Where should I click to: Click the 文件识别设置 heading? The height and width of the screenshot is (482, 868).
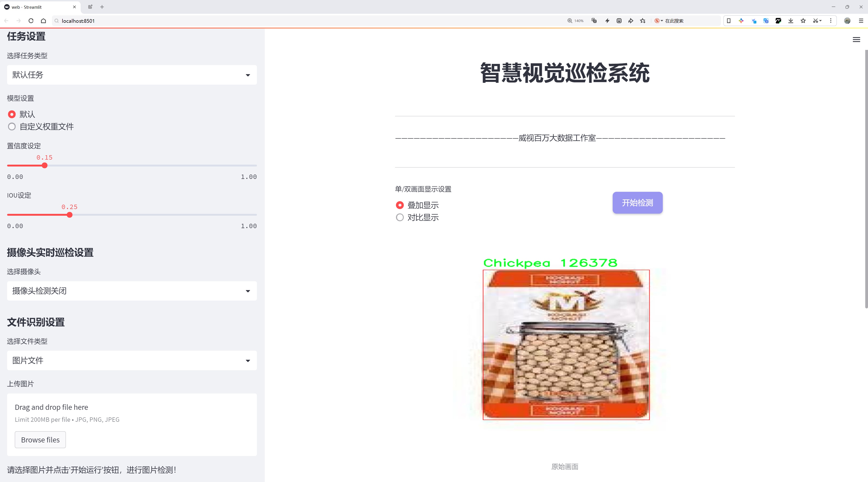[36, 322]
